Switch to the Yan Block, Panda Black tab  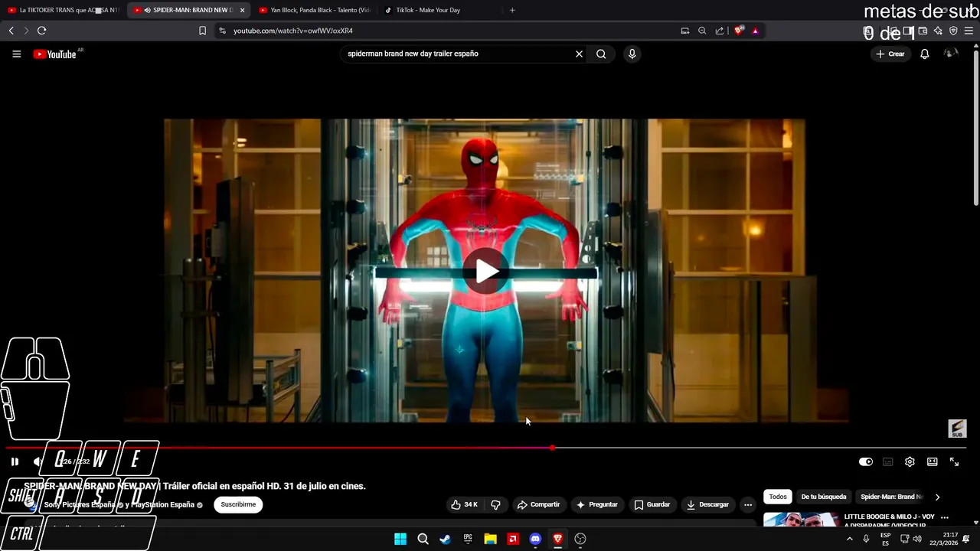point(315,10)
